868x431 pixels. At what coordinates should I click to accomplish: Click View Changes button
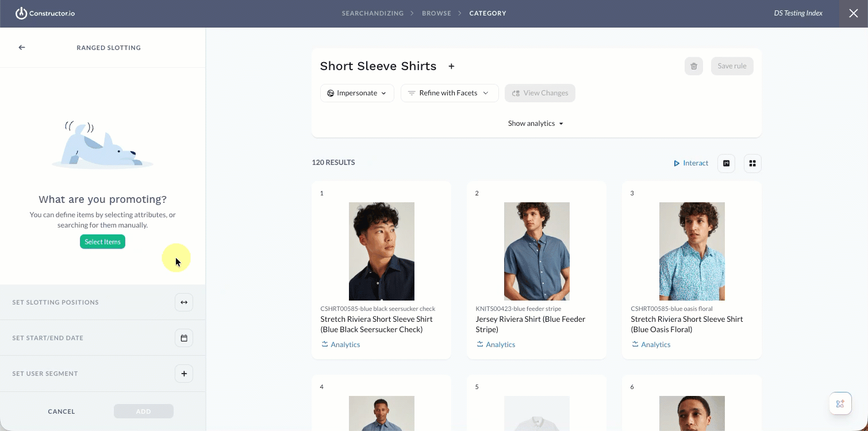pyautogui.click(x=540, y=93)
